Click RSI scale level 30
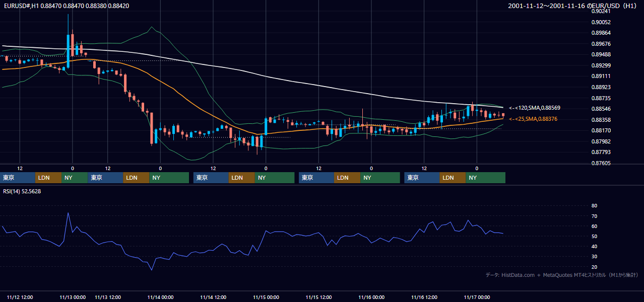The image size is (644, 302). pos(595,257)
